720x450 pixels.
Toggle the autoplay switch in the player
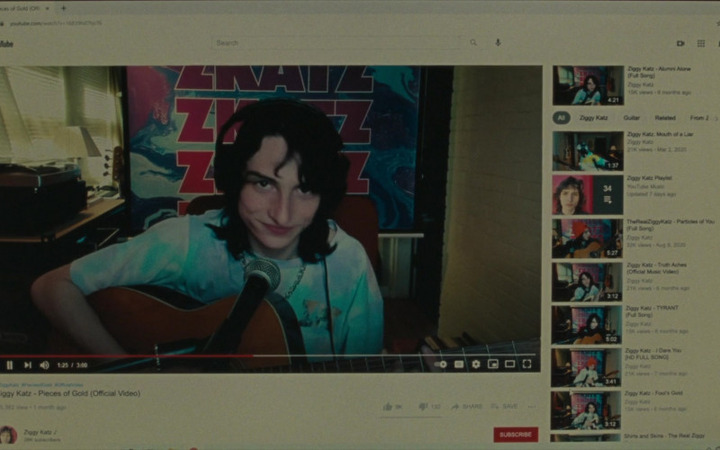(441, 364)
